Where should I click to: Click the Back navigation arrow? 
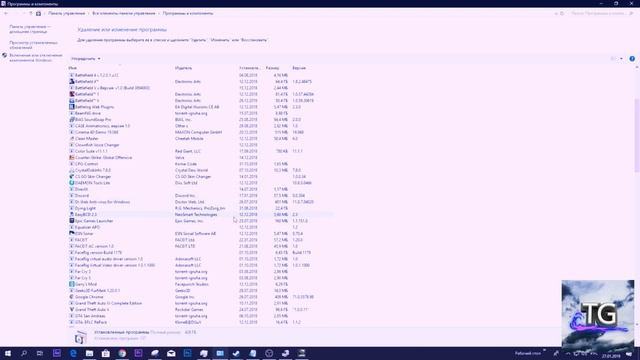6,13
